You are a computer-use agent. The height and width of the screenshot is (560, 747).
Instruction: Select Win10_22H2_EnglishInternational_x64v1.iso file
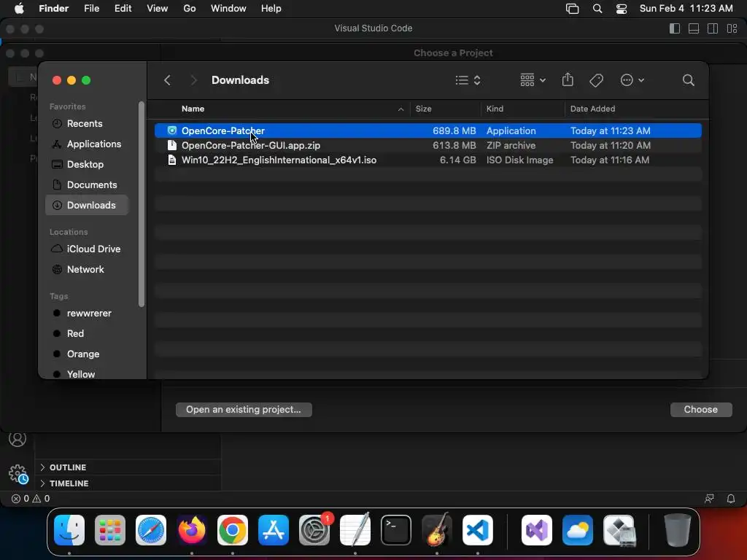pyautogui.click(x=427, y=160)
